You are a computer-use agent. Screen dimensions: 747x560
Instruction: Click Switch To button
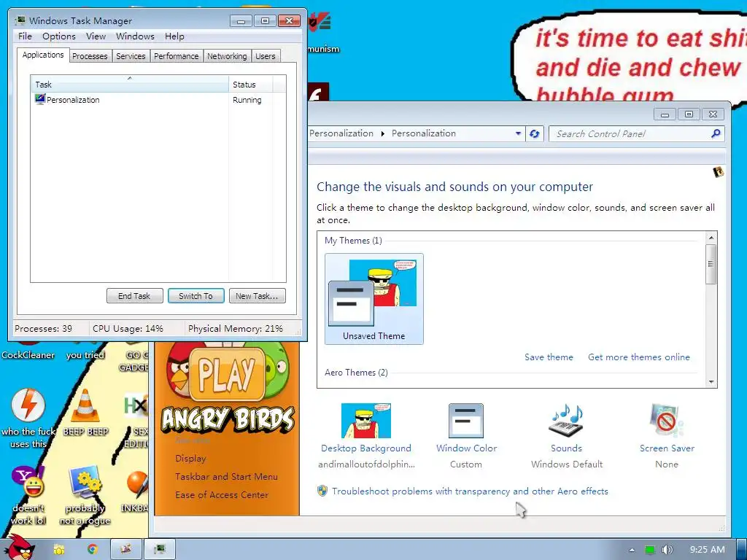pos(196,296)
